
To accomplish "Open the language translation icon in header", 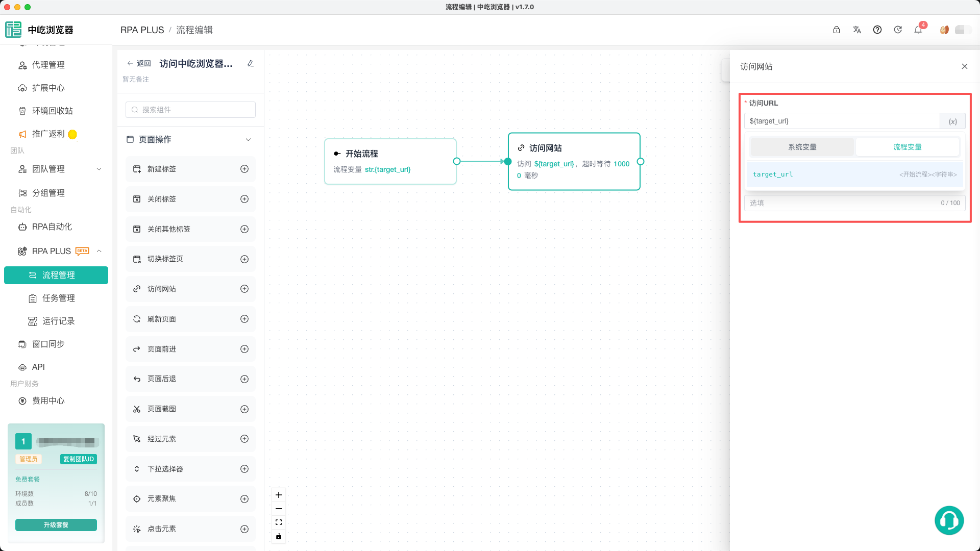I will (857, 30).
